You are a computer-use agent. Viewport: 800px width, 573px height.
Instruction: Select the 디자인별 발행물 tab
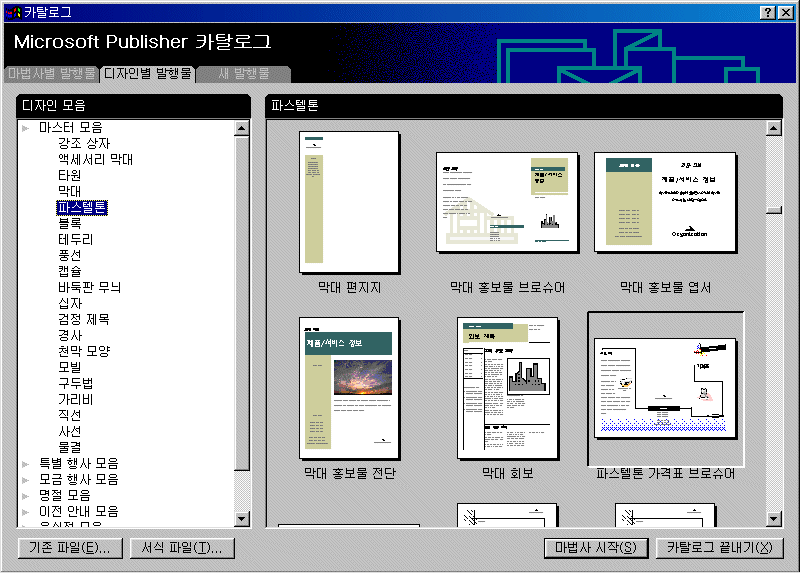pyautogui.click(x=147, y=74)
